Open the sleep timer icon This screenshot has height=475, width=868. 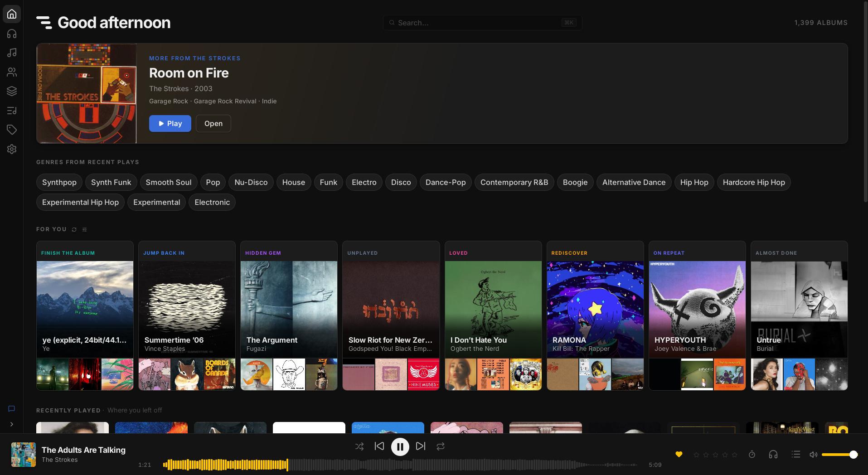(752, 455)
